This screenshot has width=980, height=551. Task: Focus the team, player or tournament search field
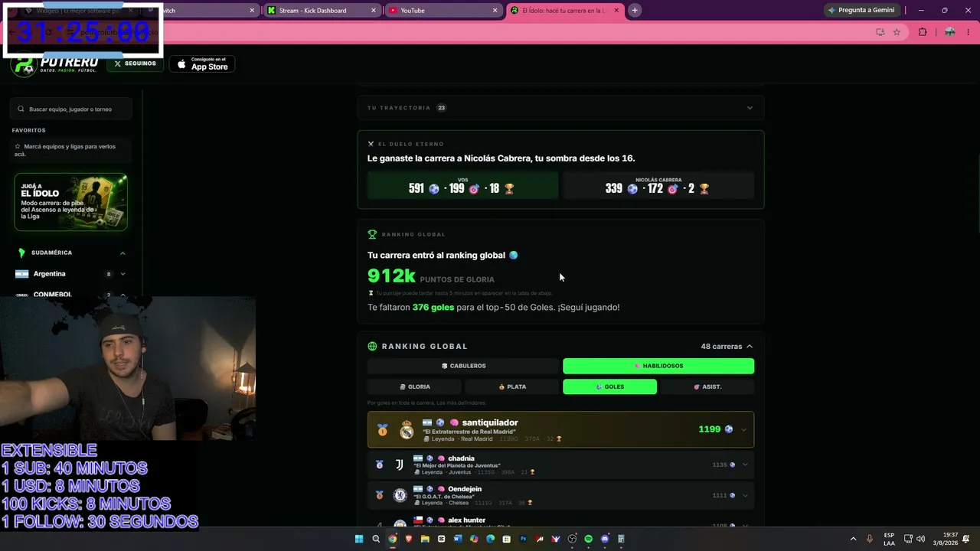(x=71, y=109)
